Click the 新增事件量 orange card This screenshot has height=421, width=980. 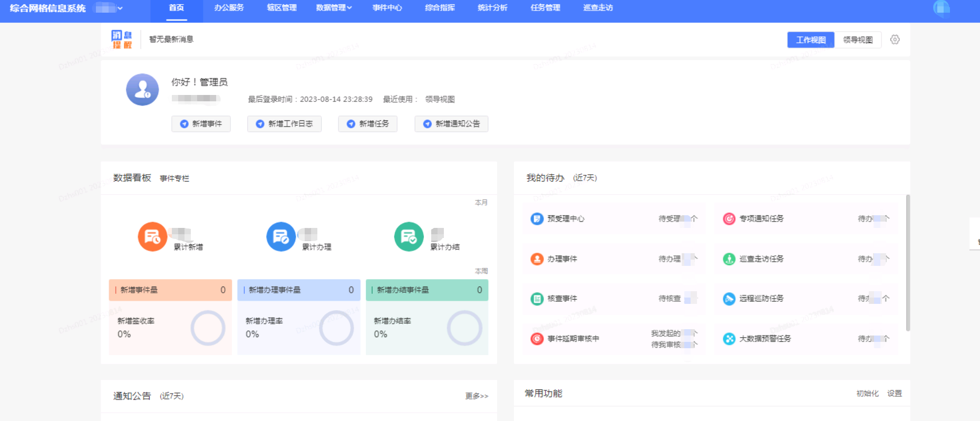click(170, 290)
